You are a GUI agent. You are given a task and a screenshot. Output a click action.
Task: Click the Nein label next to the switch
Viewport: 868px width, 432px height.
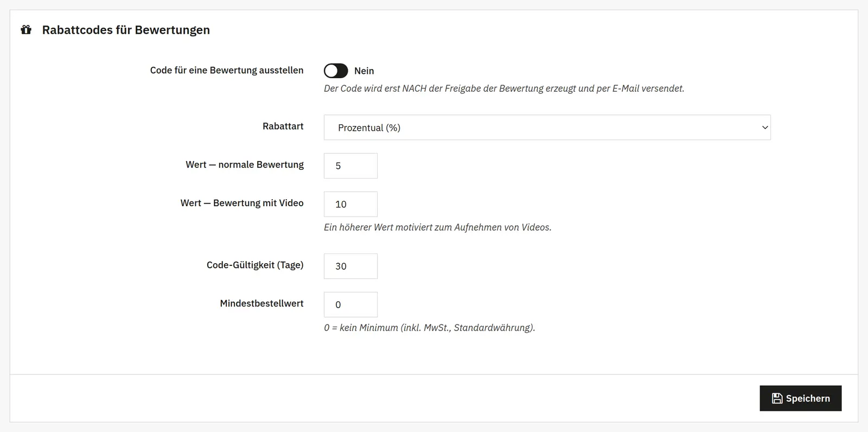pyautogui.click(x=364, y=71)
